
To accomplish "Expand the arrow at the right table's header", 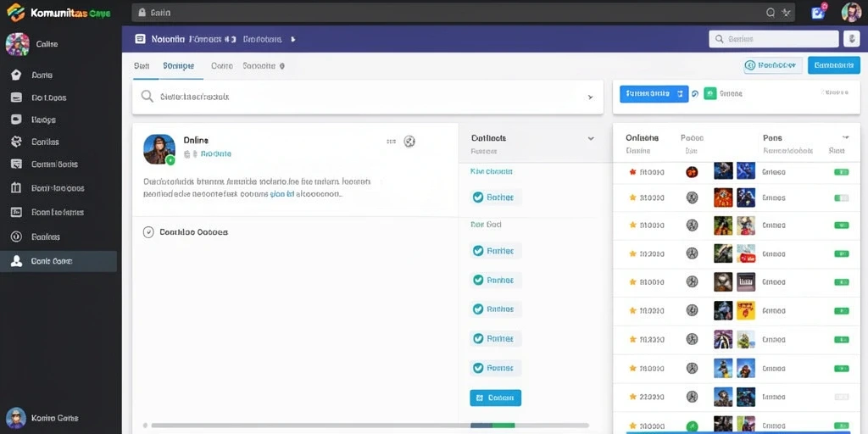I will pyautogui.click(x=846, y=137).
